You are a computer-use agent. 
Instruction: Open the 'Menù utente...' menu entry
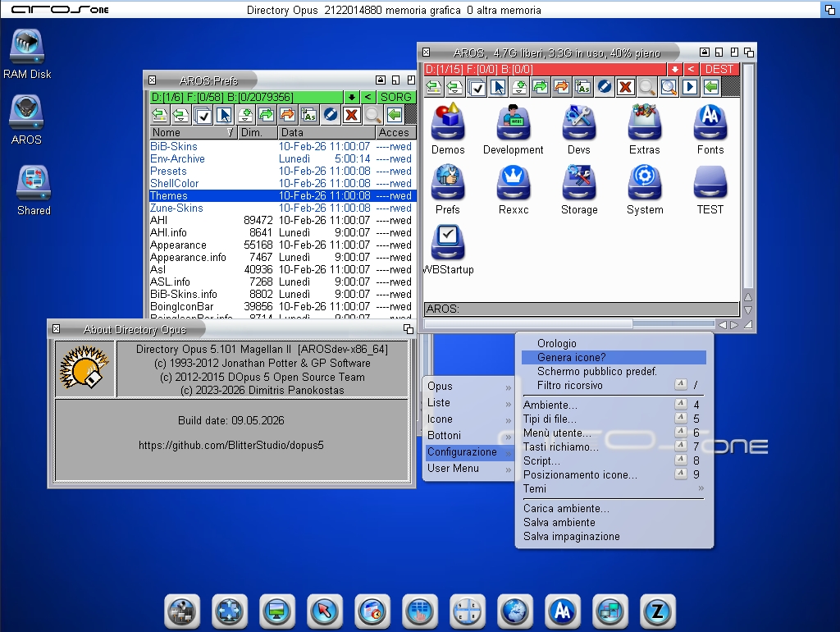pos(614,433)
